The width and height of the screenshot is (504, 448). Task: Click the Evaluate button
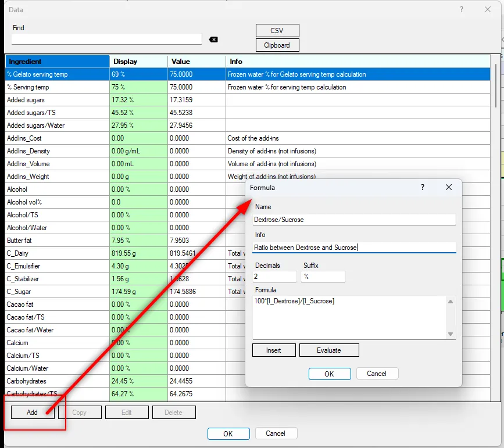(x=329, y=350)
